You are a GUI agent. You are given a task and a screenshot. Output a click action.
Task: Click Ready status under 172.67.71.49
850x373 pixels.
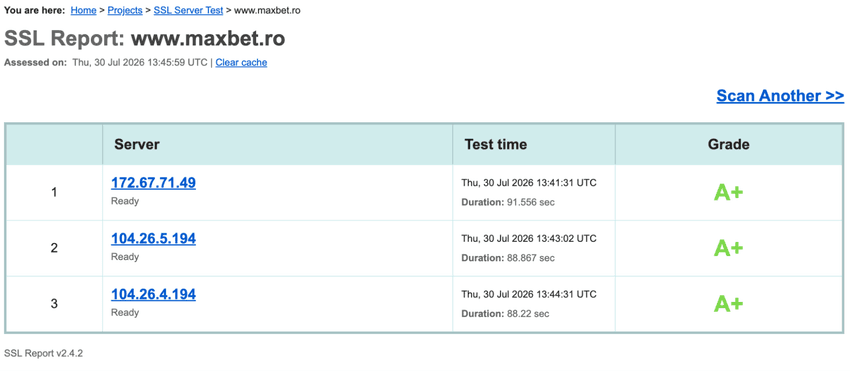125,201
